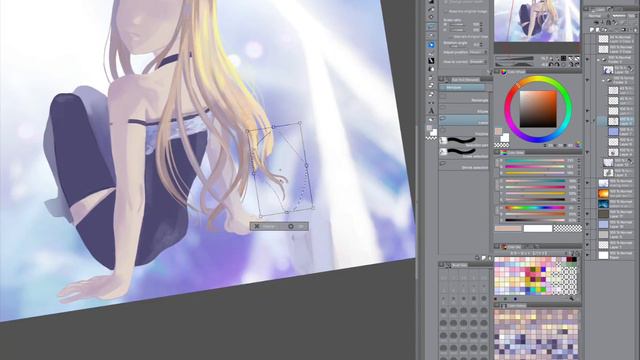The width and height of the screenshot is (640, 360).
Task: Click the main color box in the toolbar
Action: coord(429,128)
